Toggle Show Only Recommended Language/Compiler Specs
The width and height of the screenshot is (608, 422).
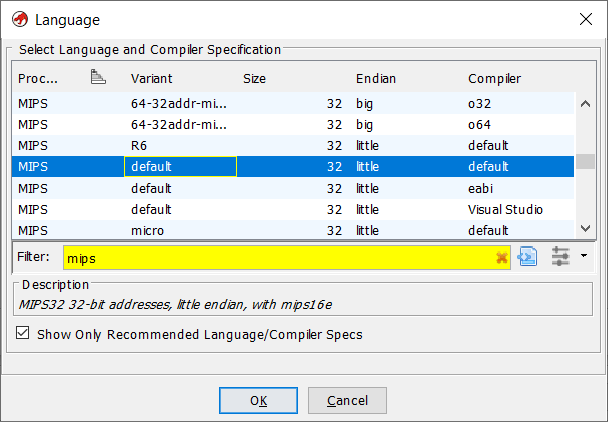tap(24, 334)
